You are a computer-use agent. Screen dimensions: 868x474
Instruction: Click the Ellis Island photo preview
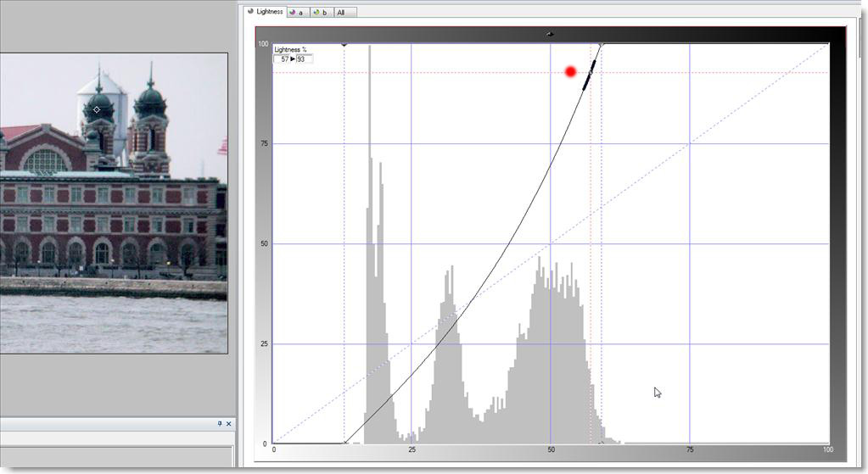click(114, 203)
